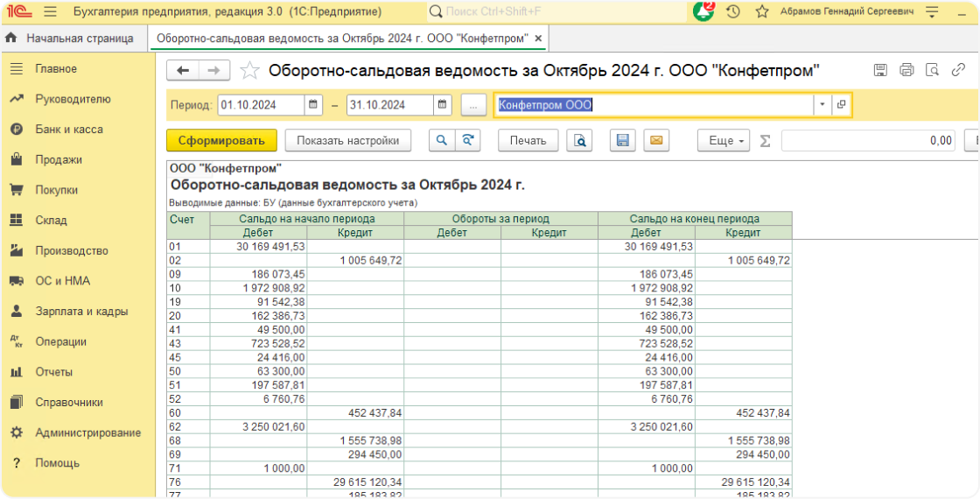The width and height of the screenshot is (980, 499).
Task: Click the Печать button
Action: 528,141
